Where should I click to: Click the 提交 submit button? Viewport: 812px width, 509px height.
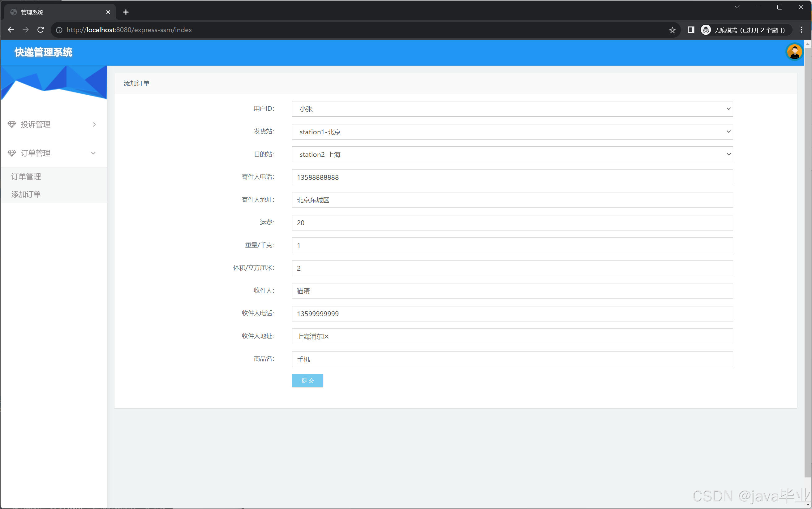click(x=307, y=380)
